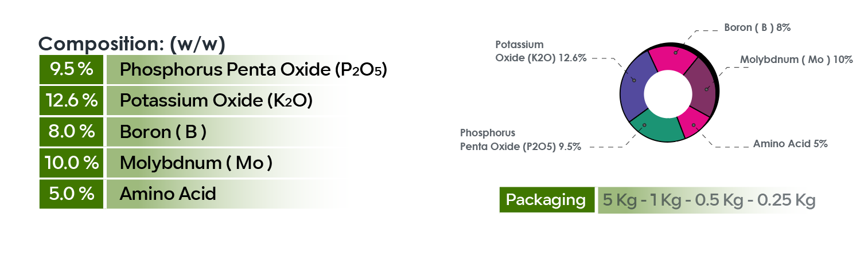Click the Boron ( B ) table row
868x256 pixels.
163,131
